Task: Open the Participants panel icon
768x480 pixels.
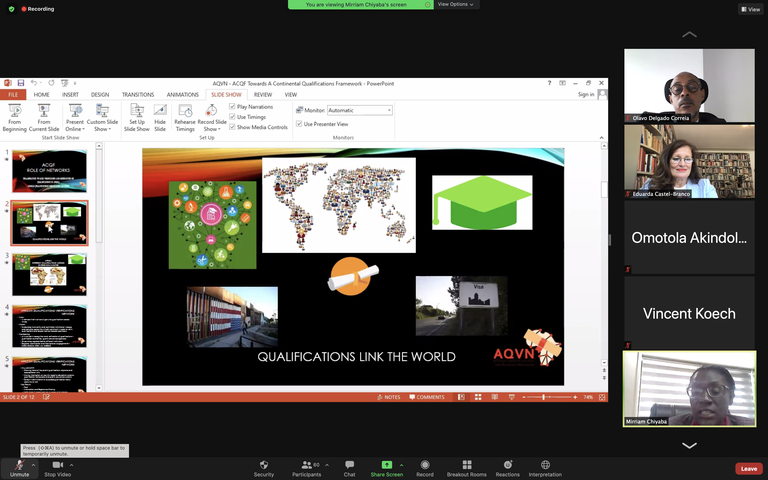Action: point(305,464)
